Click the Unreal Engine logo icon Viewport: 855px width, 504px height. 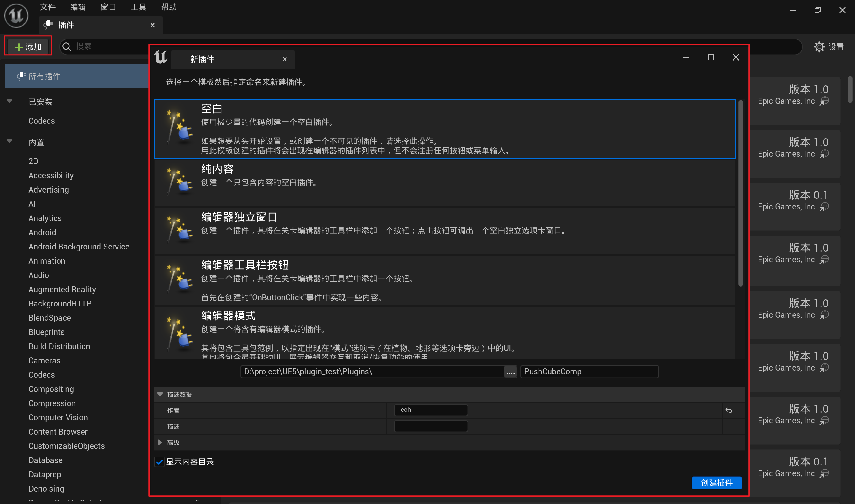(16, 16)
